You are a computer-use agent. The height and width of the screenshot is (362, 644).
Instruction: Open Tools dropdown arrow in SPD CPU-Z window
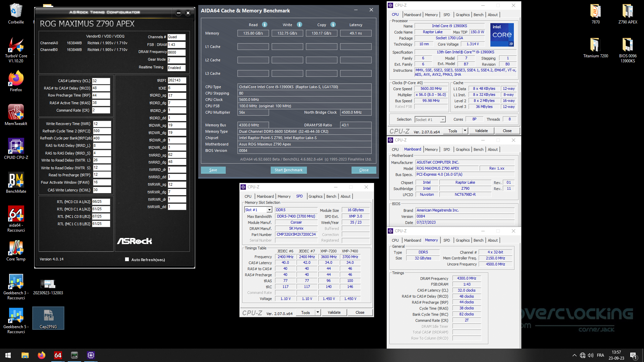[x=318, y=312]
